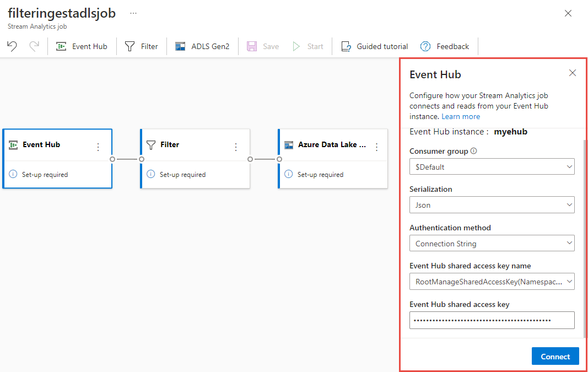Click the 'myehub' instance name text
The image size is (588, 372).
510,132
